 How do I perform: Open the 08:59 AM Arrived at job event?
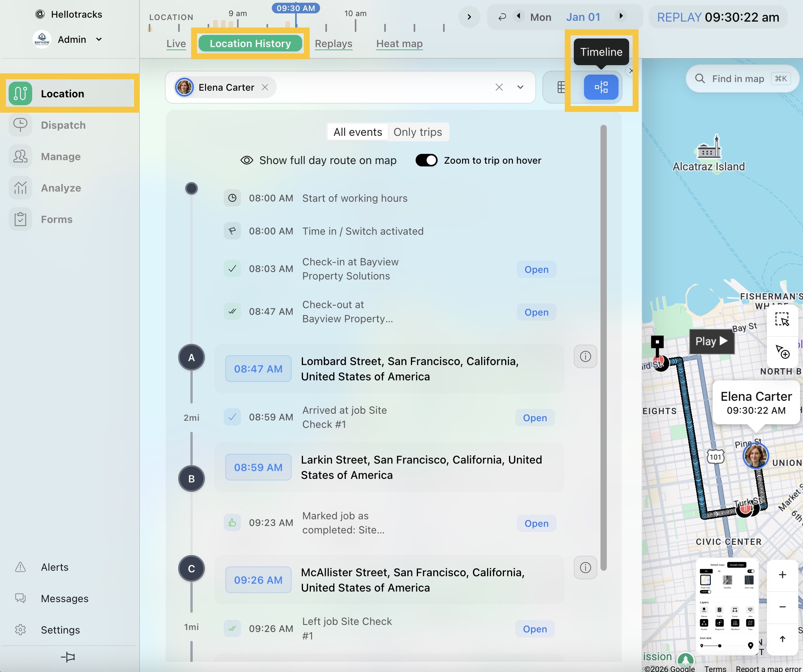point(535,418)
